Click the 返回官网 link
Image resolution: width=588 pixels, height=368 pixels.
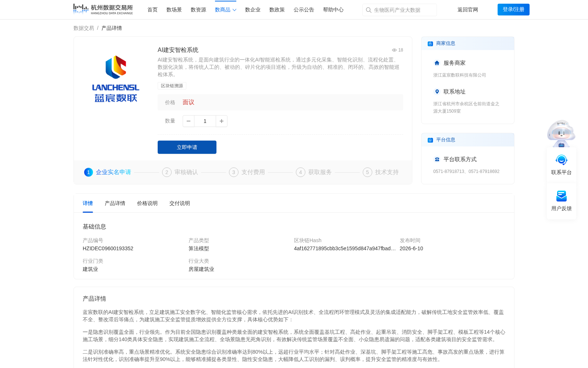coord(468,10)
